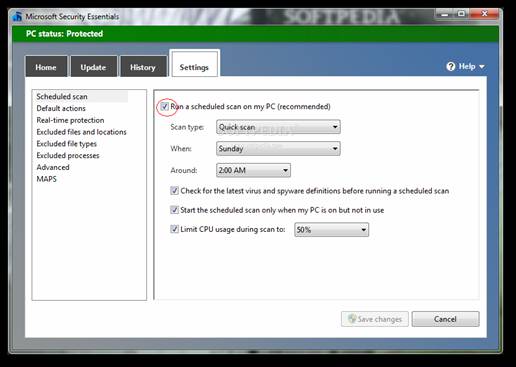
Task: Click the Cancel button
Action: pos(445,319)
